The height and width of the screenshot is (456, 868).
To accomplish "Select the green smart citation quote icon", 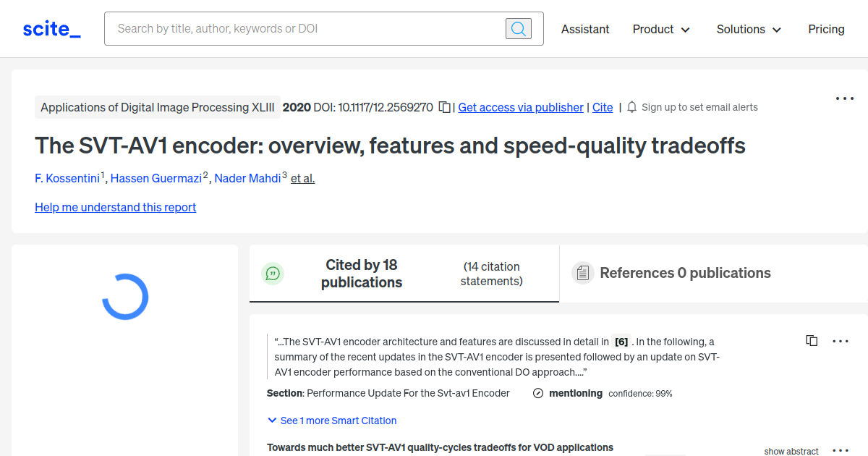I will point(273,273).
